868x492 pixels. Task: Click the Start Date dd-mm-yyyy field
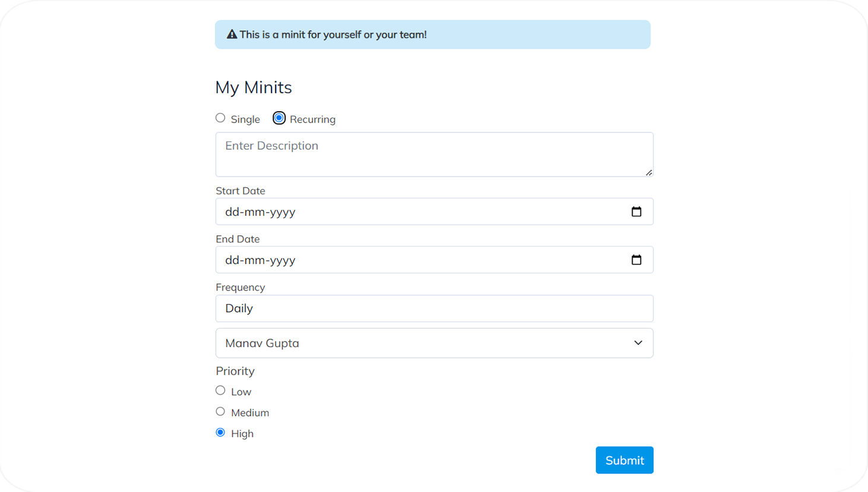click(x=416, y=212)
